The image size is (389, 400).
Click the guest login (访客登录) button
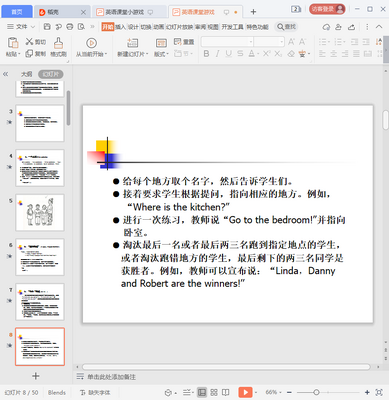click(x=327, y=9)
